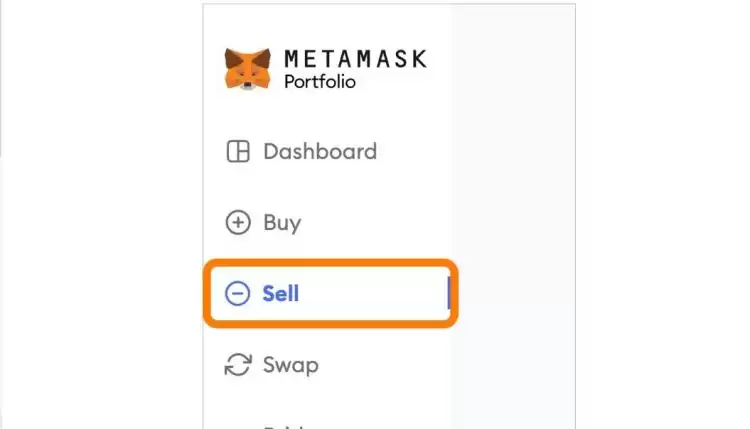Click the Buy plus-circle icon
The width and height of the screenshot is (750, 429).
237,222
